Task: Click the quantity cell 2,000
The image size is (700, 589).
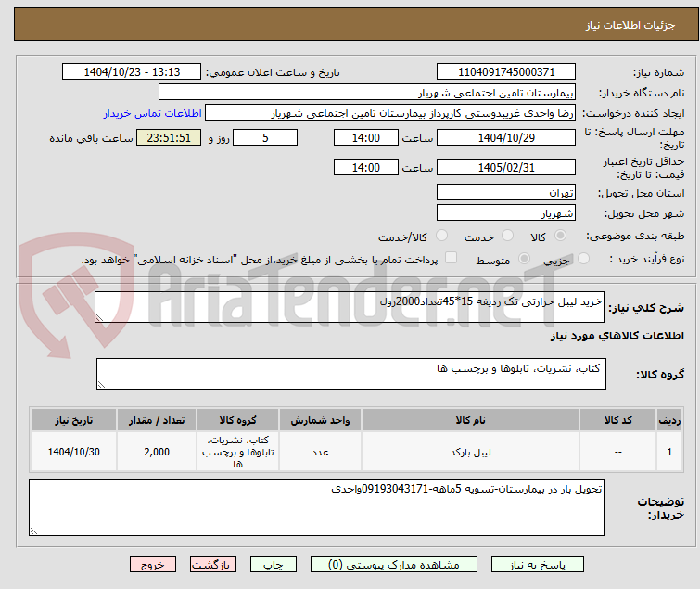Action: point(157,452)
